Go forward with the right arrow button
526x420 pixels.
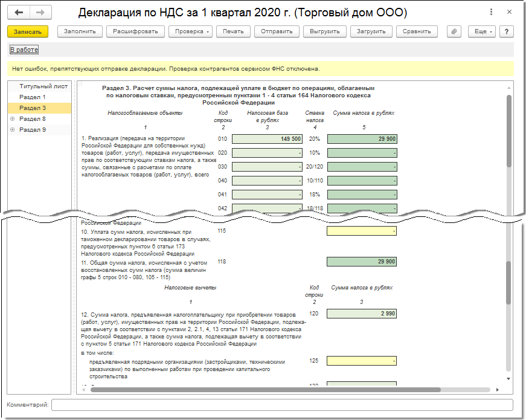point(40,13)
